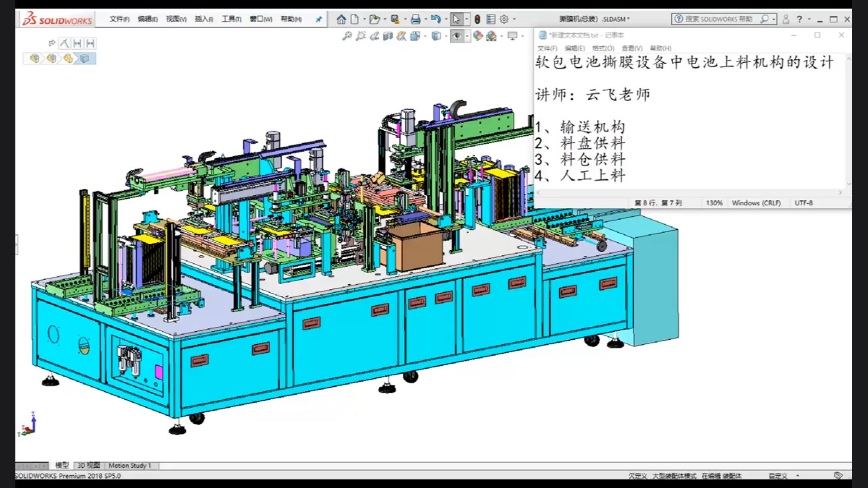Expand the Open file dropdown arrow
This screenshot has width=868, height=488.
tap(385, 19)
